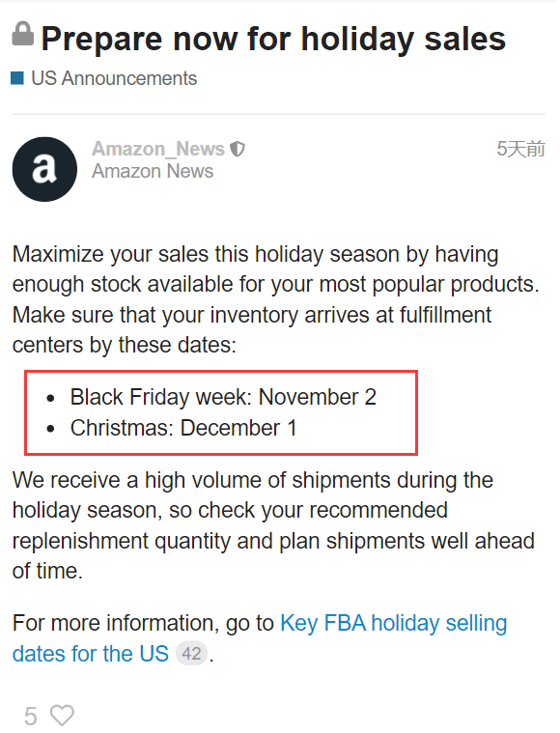Click the 'Prepare now for holiday sales' title

[x=273, y=39]
